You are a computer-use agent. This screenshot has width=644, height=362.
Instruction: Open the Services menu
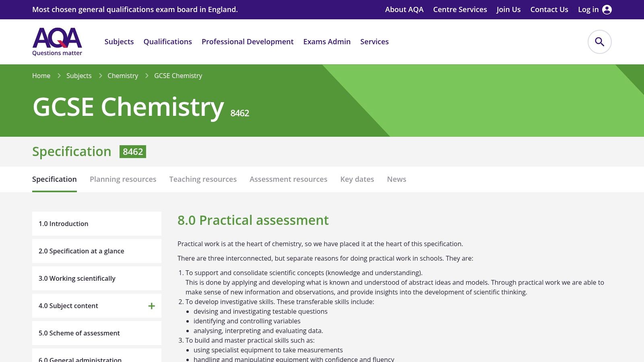[374, 42]
